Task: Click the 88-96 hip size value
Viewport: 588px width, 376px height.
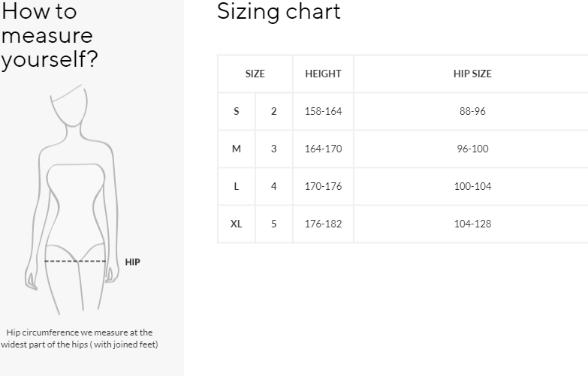Action: click(x=472, y=111)
